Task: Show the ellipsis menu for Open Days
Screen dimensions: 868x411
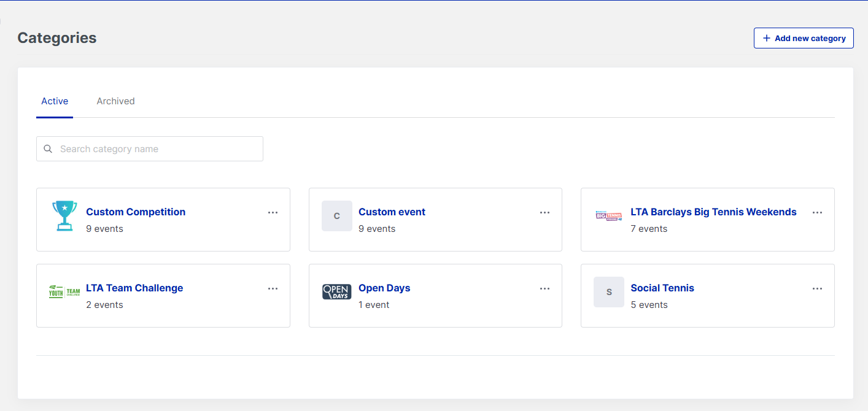Action: tap(544, 288)
